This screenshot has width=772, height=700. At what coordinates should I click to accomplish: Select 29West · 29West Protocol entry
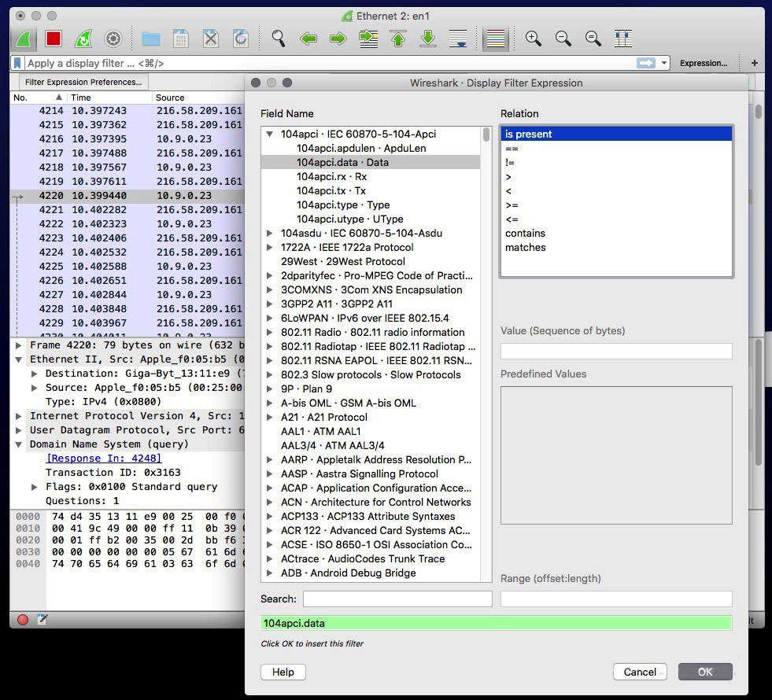[371, 262]
